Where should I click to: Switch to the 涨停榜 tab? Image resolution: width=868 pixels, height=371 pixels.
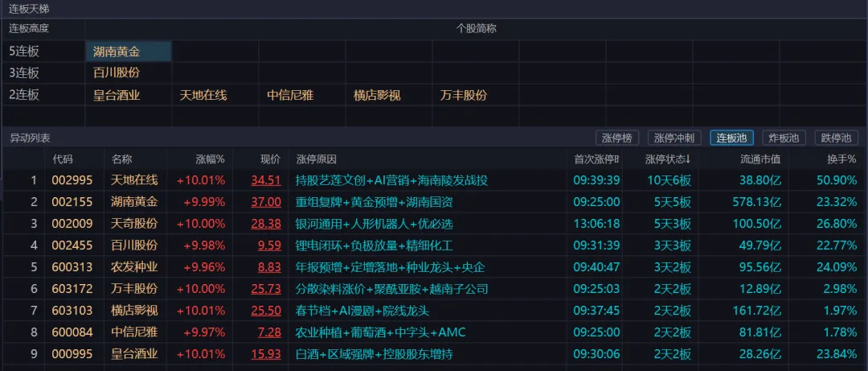click(x=616, y=138)
